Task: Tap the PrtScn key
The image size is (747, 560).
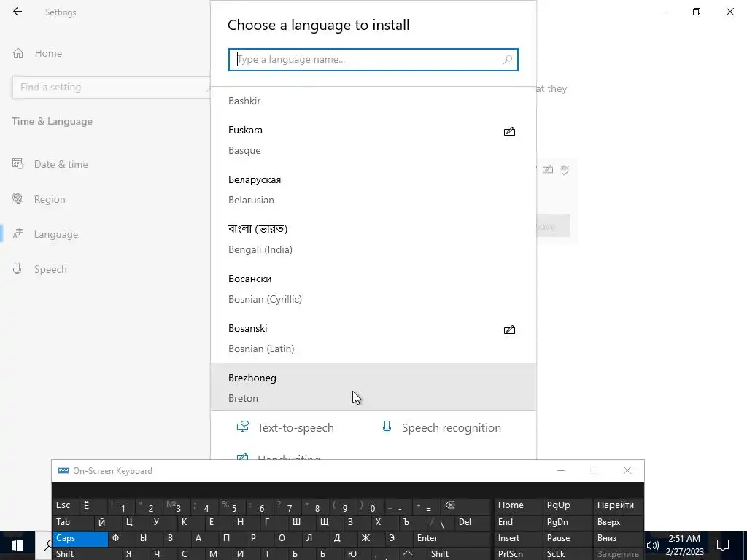Action: (x=517, y=554)
